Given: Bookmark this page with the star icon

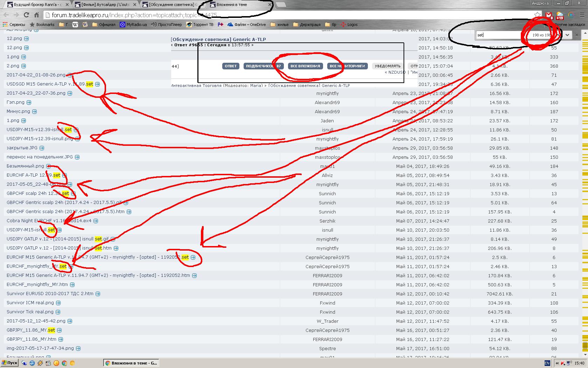Looking at the screenshot, I should [x=537, y=15].
